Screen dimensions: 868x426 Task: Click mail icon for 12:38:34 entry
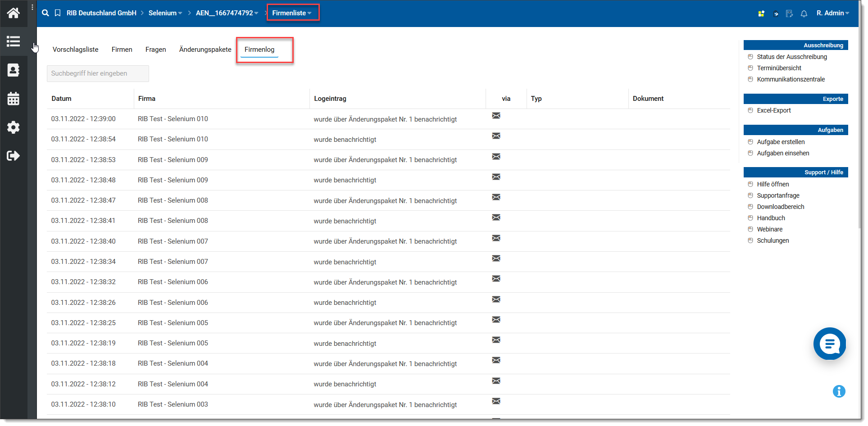coord(496,258)
